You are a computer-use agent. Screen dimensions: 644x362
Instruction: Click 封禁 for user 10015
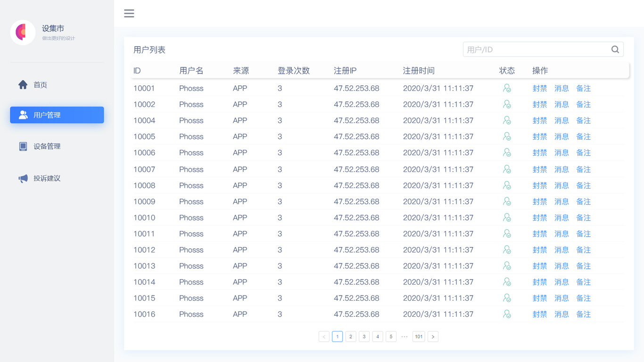(x=540, y=298)
